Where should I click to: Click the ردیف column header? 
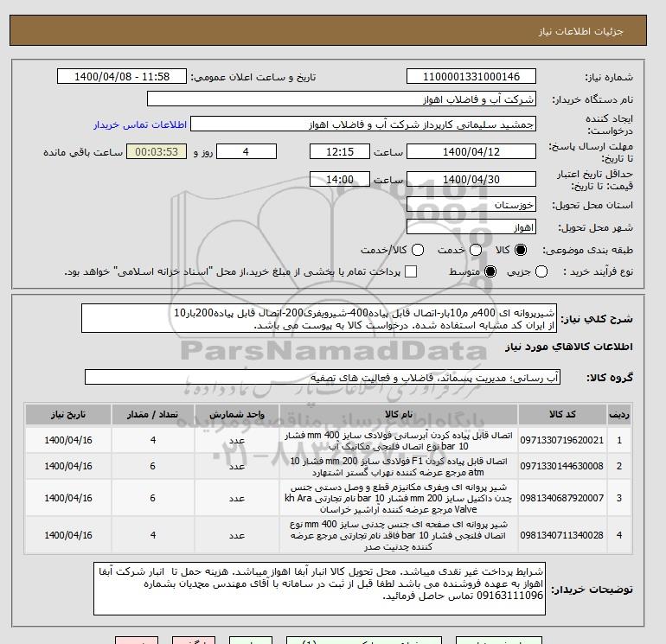coord(618,414)
